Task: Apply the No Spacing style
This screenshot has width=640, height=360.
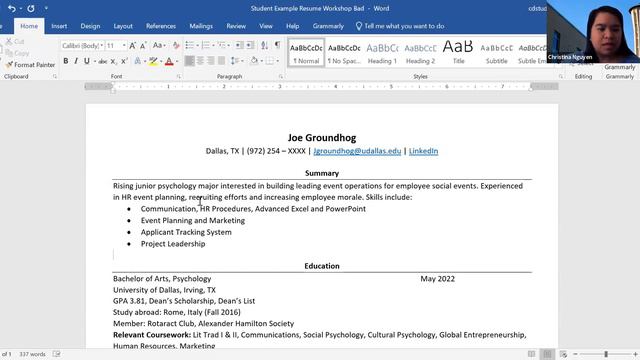Action: coord(344,53)
